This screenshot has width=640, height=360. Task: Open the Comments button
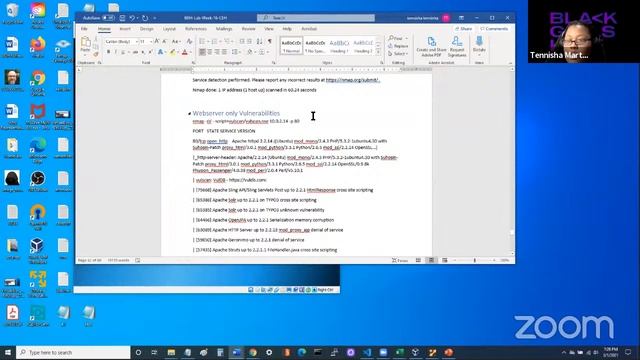494,29
